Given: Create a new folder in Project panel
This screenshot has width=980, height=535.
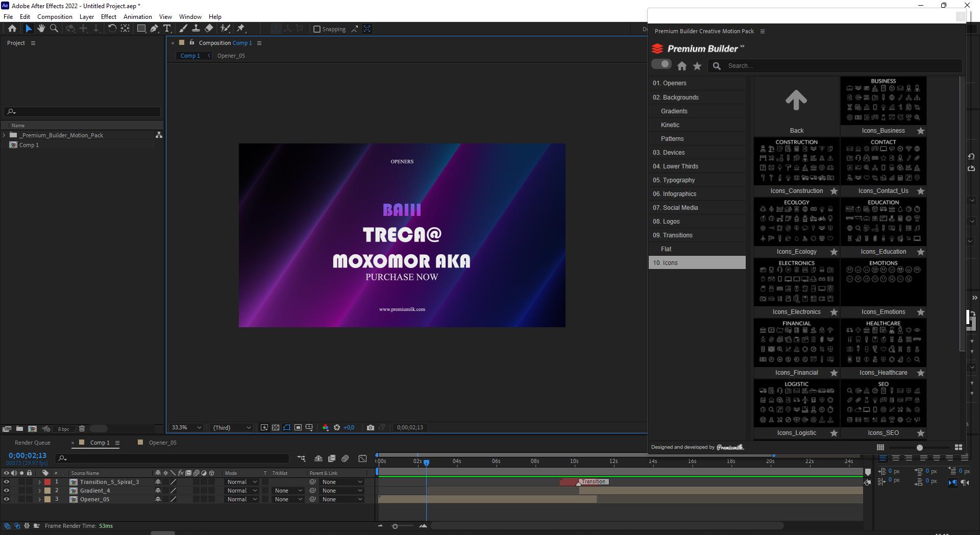Looking at the screenshot, I should click(x=19, y=429).
